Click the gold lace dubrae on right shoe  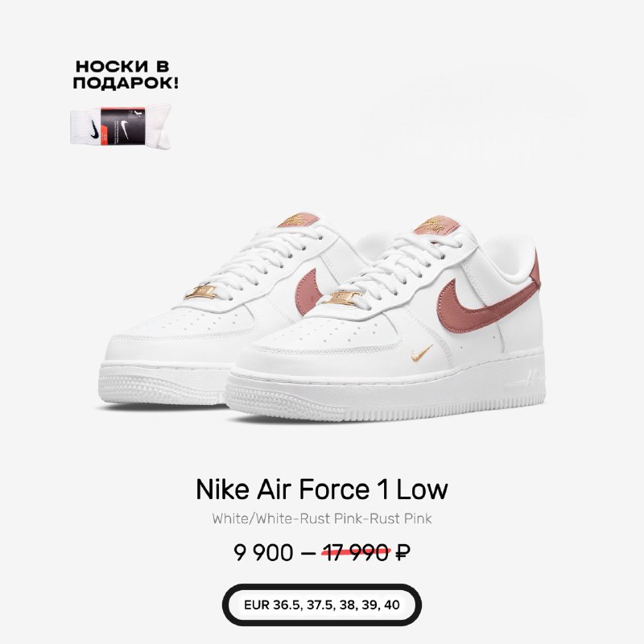coord(341,298)
